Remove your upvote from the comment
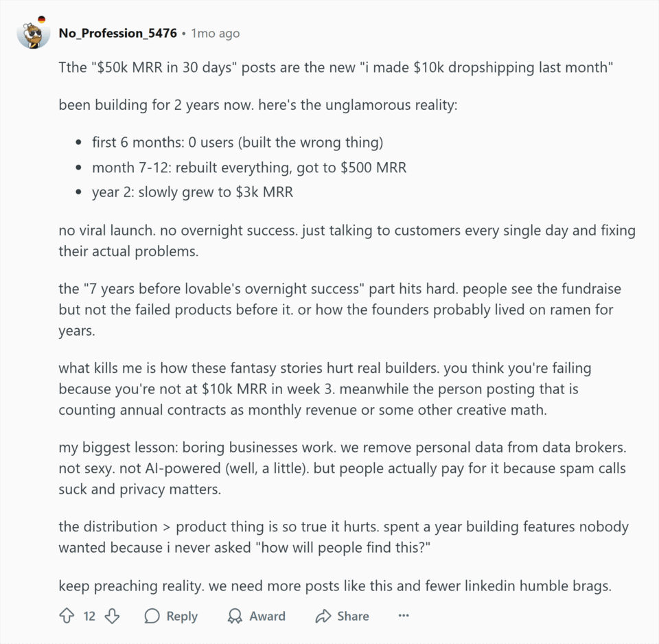 pyautogui.click(x=67, y=616)
